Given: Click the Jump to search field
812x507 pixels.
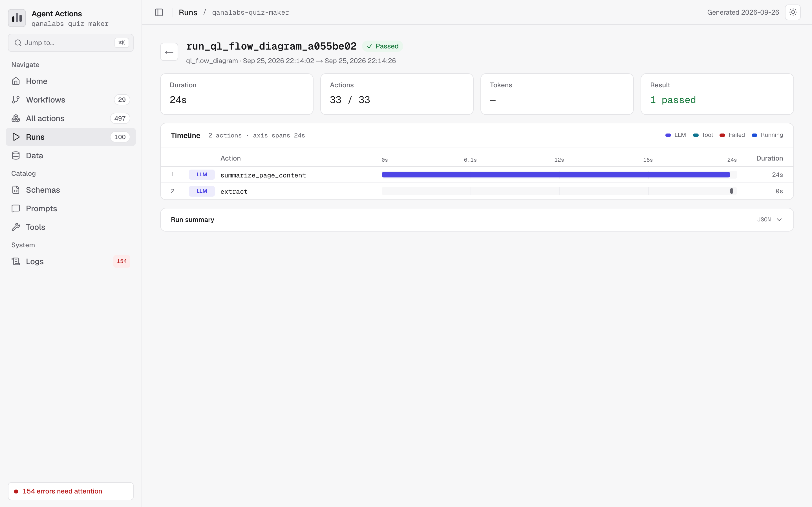Looking at the screenshot, I should click(71, 43).
